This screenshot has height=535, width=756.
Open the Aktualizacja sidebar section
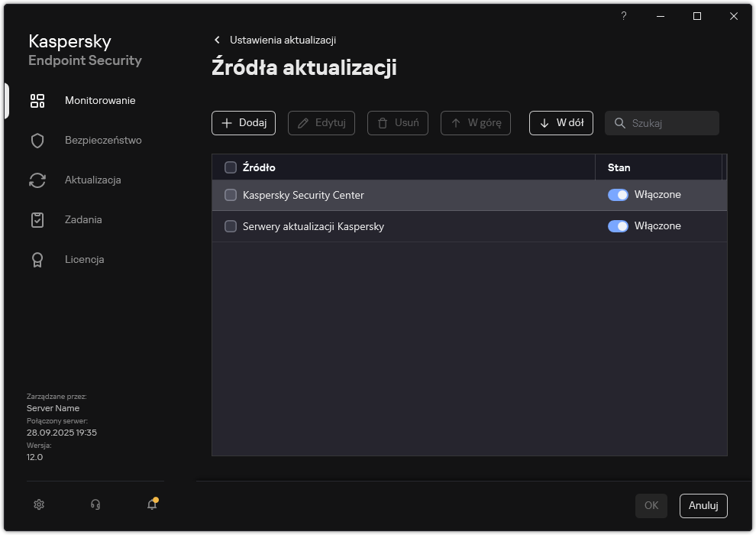pyautogui.click(x=92, y=180)
